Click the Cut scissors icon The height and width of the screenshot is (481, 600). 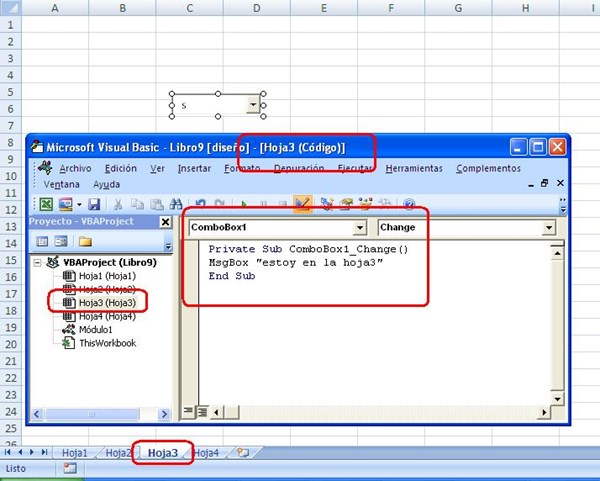point(118,204)
